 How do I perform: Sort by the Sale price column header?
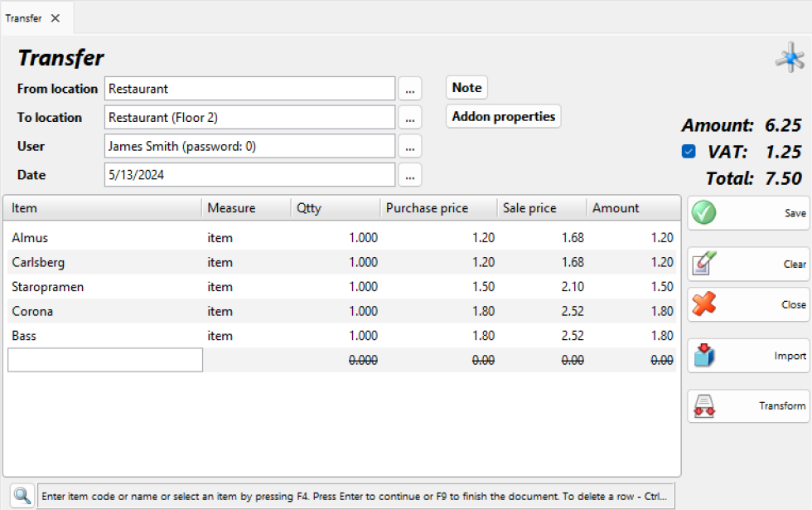[542, 208]
